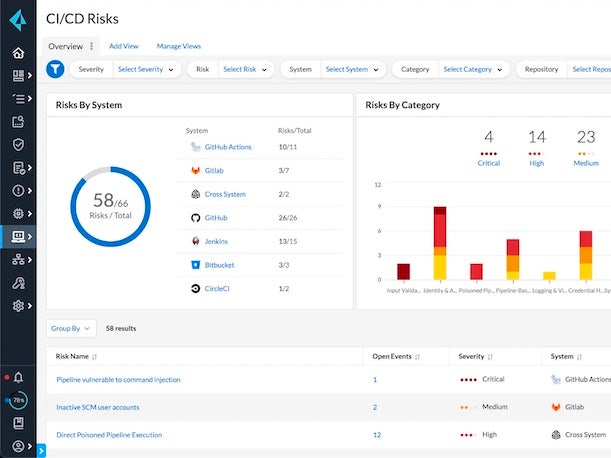Open the shield icon in sidebar

click(x=18, y=144)
